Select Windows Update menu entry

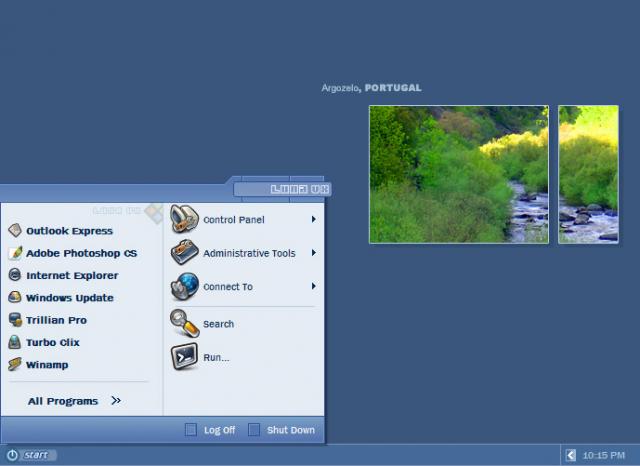[70, 298]
